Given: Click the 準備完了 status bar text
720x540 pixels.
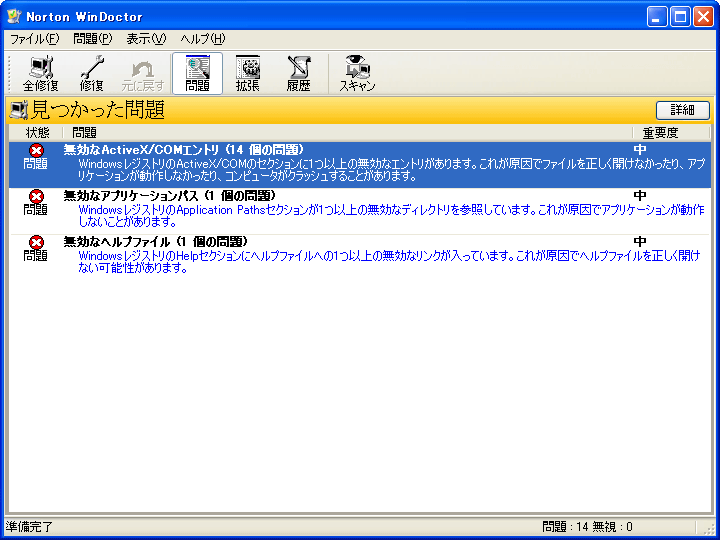Looking at the screenshot, I should click(29, 527).
